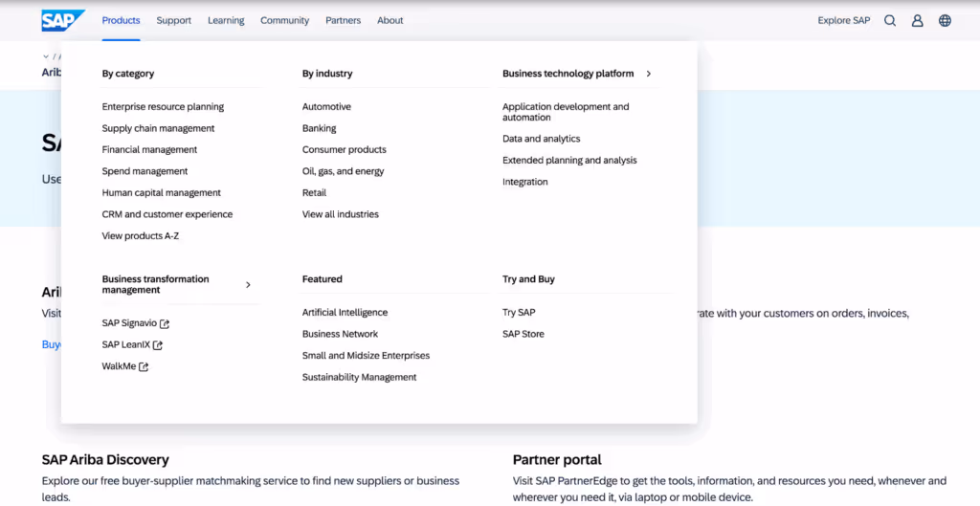Open CRM and customer experience
Viewport: 980px width, 506px height.
click(167, 214)
